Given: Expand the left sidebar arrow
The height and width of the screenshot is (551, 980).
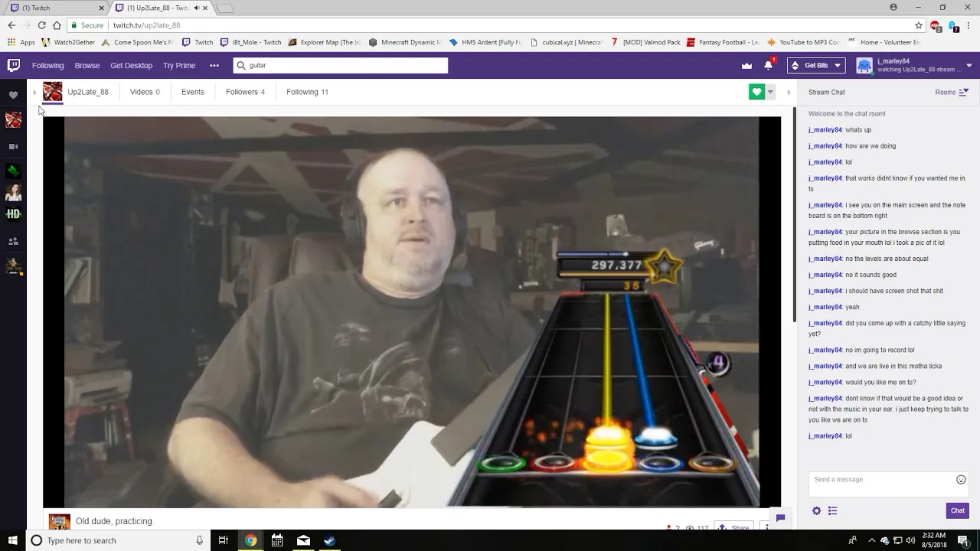Looking at the screenshot, I should pyautogui.click(x=34, y=92).
